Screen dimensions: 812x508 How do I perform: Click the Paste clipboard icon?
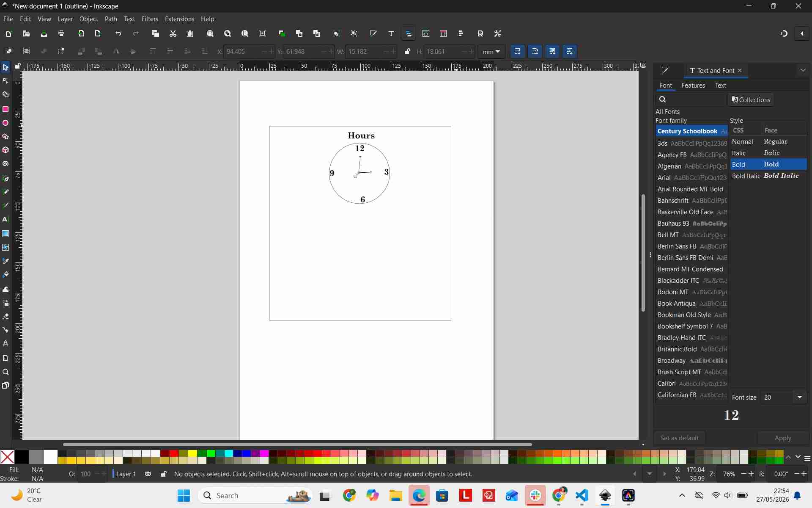pyautogui.click(x=190, y=33)
